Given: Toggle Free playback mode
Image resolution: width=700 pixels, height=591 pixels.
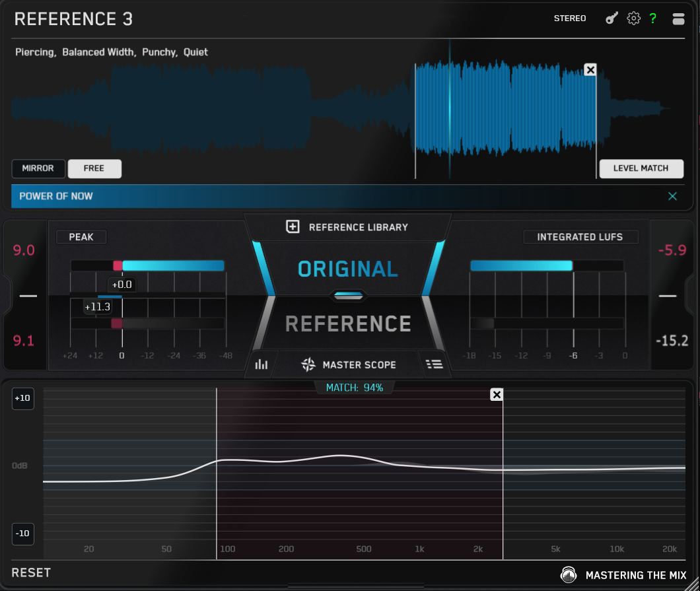Looking at the screenshot, I should (94, 168).
